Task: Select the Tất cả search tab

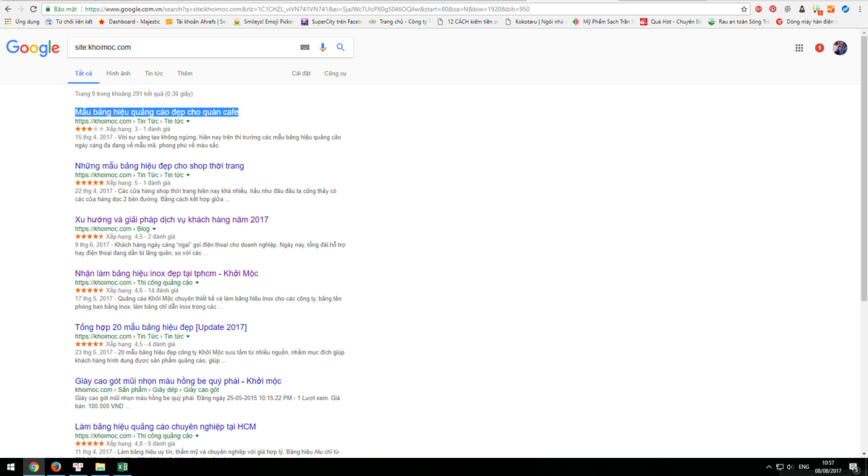Action: pos(84,74)
